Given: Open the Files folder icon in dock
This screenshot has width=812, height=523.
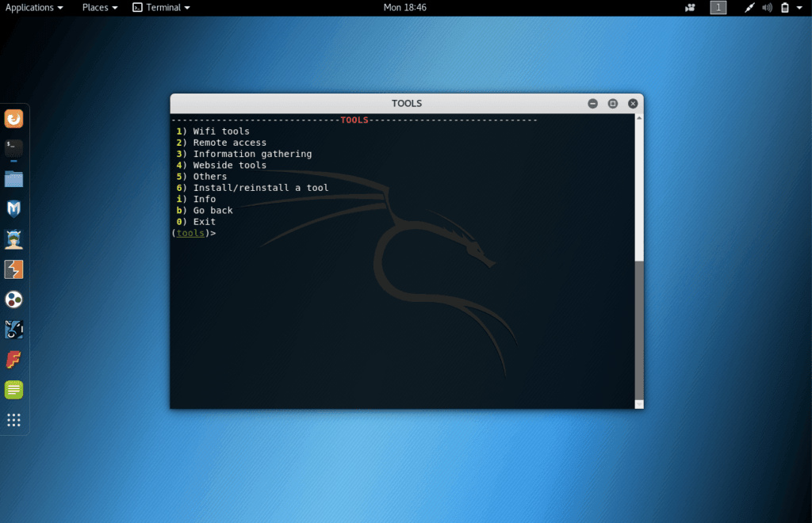Looking at the screenshot, I should [x=14, y=178].
